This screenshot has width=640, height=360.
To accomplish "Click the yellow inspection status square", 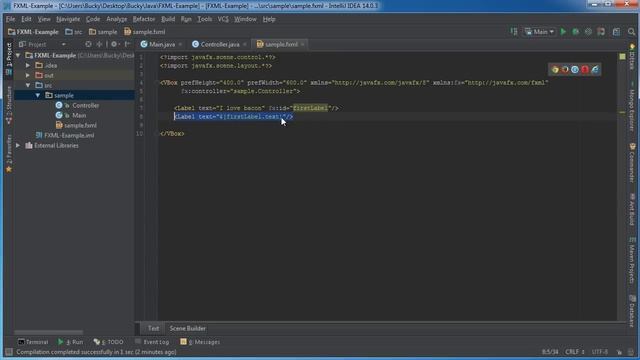I will (x=622, y=57).
